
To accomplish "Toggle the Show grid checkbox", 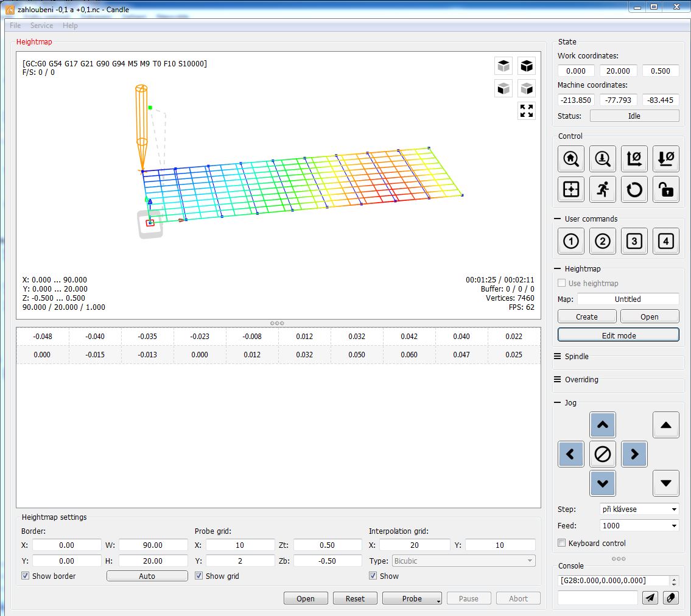I will (199, 576).
